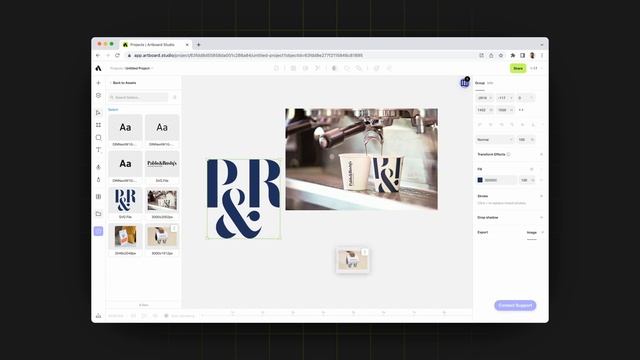This screenshot has height=360, width=640.
Task: Open Chrome three-dot menu
Action: pyautogui.click(x=542, y=56)
